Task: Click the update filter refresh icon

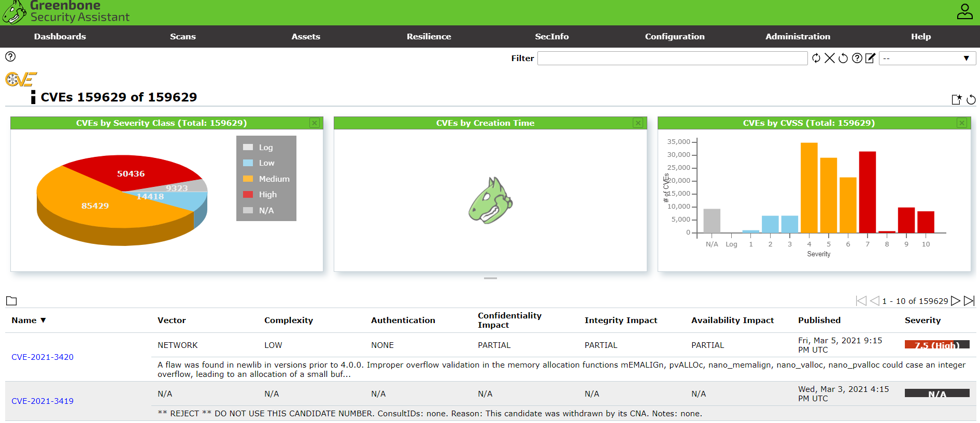Action: [x=816, y=58]
